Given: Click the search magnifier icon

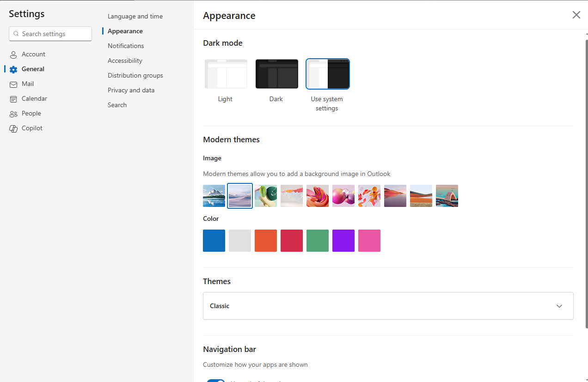Looking at the screenshot, I should tap(16, 34).
